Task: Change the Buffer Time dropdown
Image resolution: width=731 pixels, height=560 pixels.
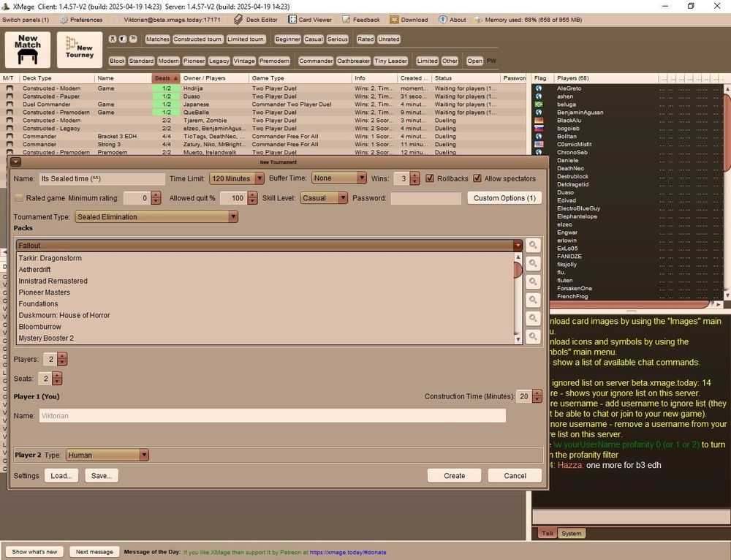Action: [x=362, y=178]
